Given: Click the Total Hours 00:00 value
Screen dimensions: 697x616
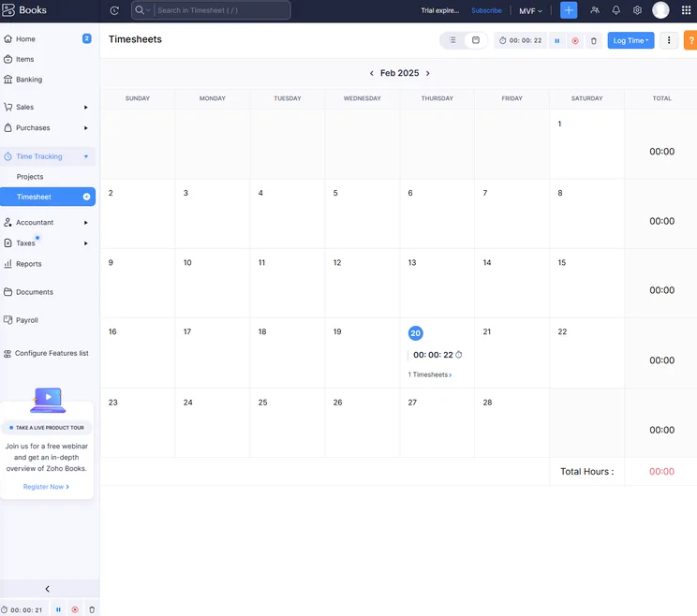Looking at the screenshot, I should point(661,472).
